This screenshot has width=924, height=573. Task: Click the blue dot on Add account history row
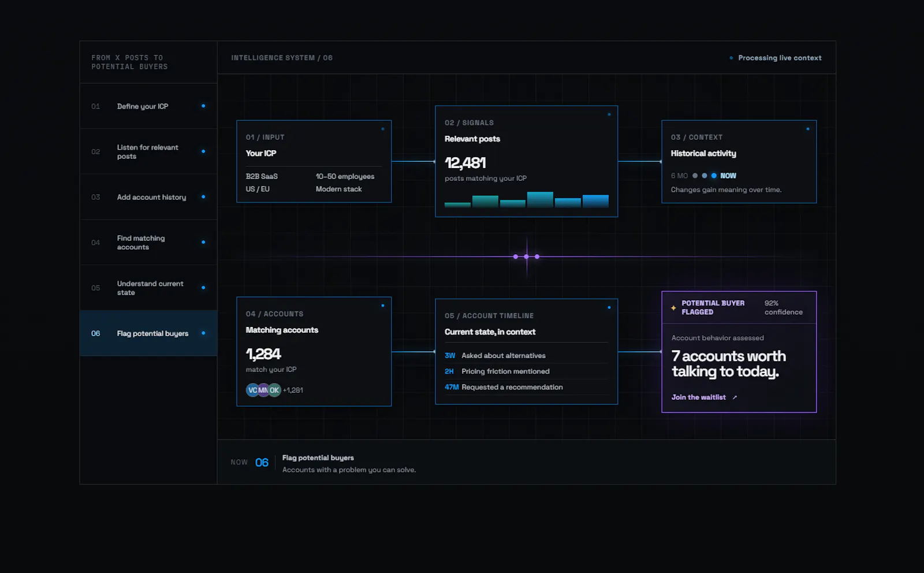pos(203,197)
